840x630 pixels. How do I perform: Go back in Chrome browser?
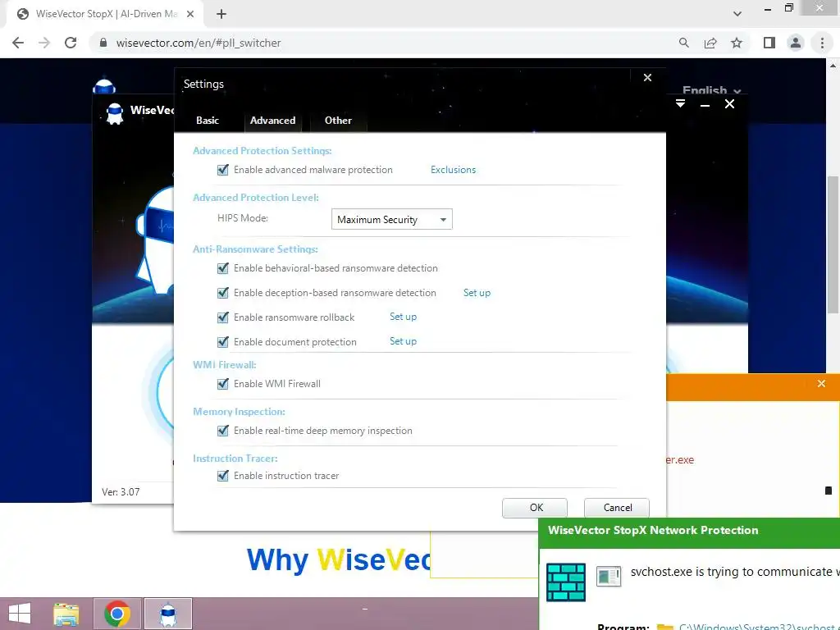[18, 43]
